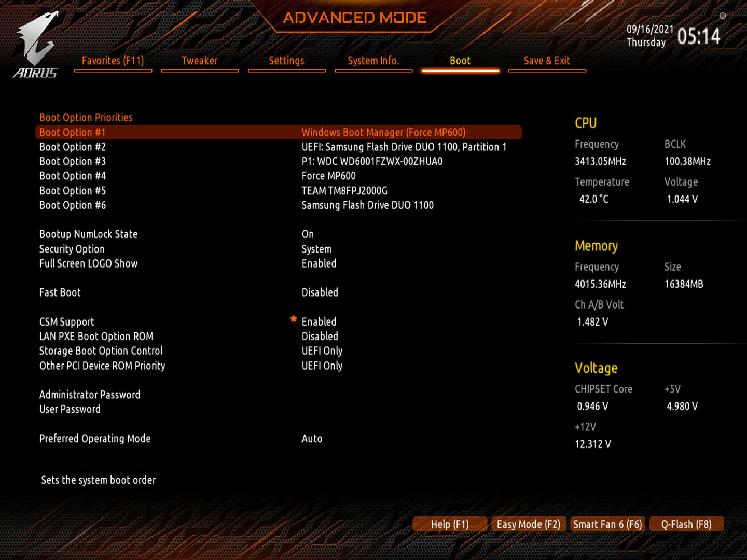Viewport: 747px width, 560px height.
Task: Change Preferred Operating Mode Auto value
Action: [312, 439]
